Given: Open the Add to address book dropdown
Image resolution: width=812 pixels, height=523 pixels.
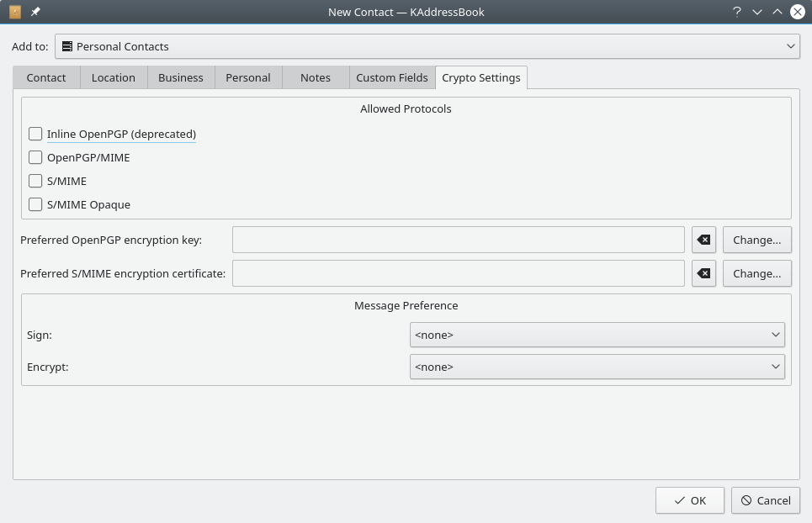Looking at the screenshot, I should [427, 46].
